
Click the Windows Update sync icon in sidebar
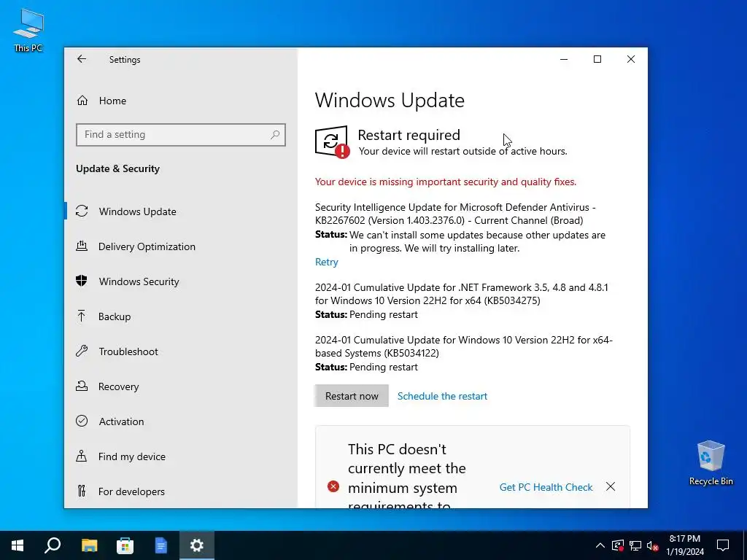[x=82, y=211]
